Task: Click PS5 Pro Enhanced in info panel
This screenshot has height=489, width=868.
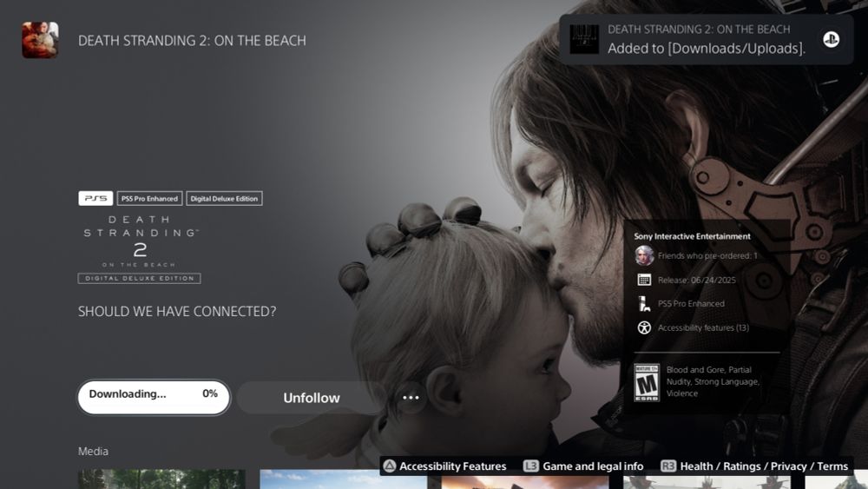Action: click(691, 303)
